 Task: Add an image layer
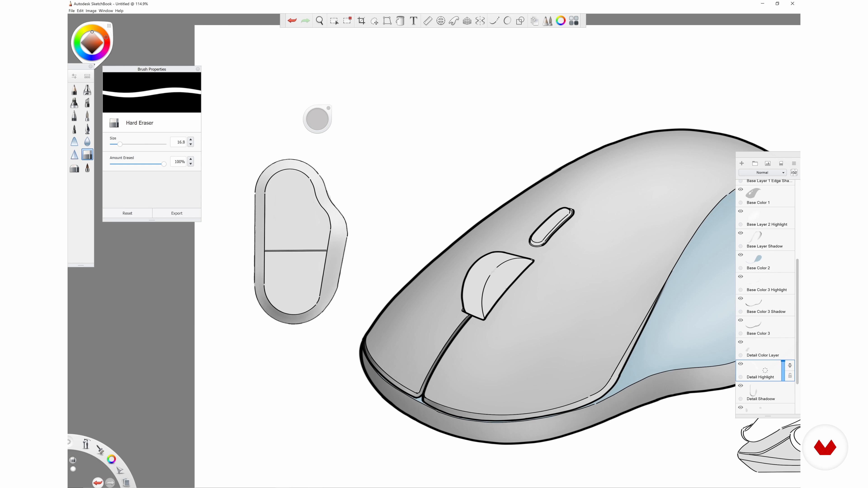coord(768,163)
